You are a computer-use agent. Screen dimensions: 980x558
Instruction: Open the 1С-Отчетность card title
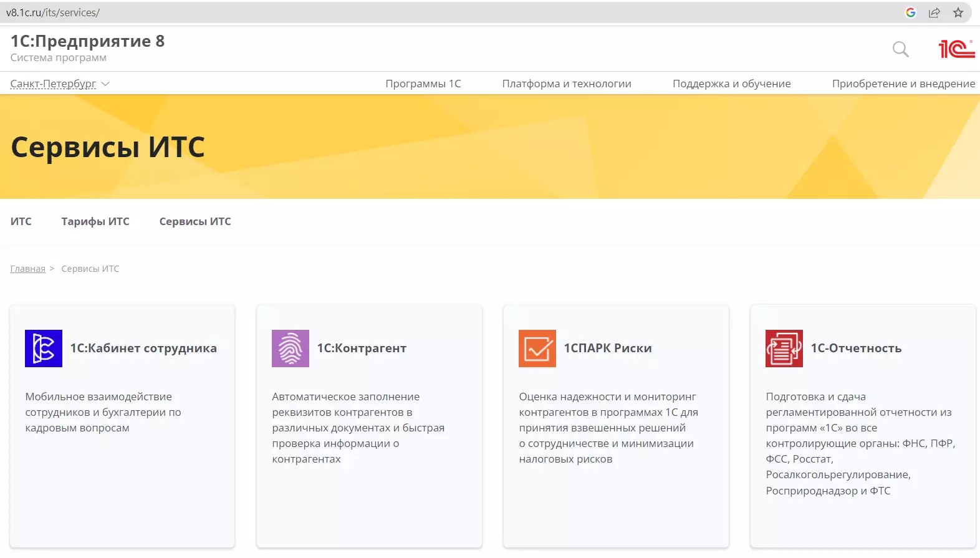tap(856, 349)
